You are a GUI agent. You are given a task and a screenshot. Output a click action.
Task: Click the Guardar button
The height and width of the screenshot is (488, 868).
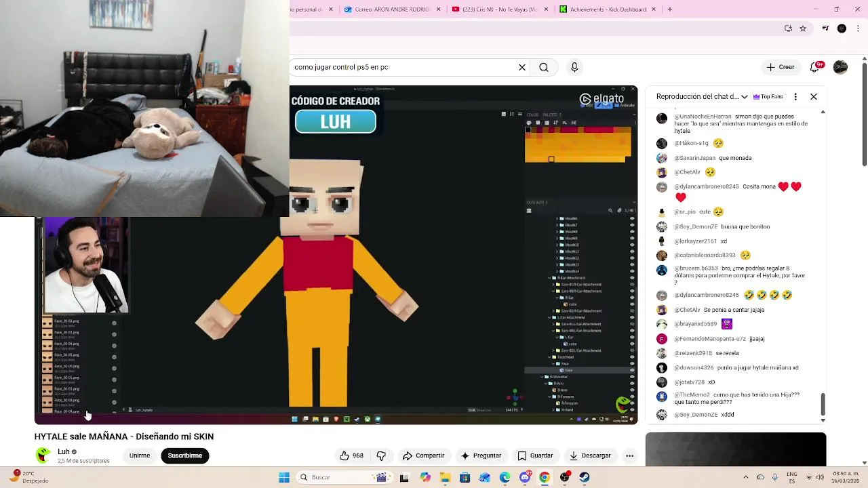536,455
